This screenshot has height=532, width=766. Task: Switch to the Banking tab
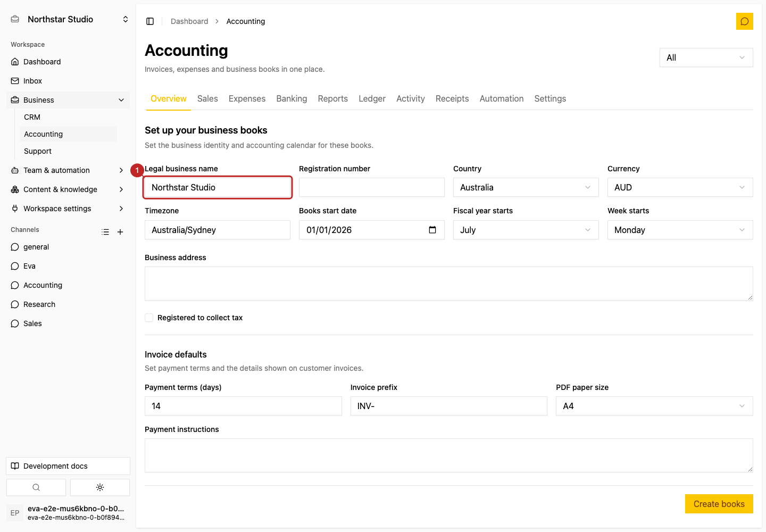coord(292,98)
